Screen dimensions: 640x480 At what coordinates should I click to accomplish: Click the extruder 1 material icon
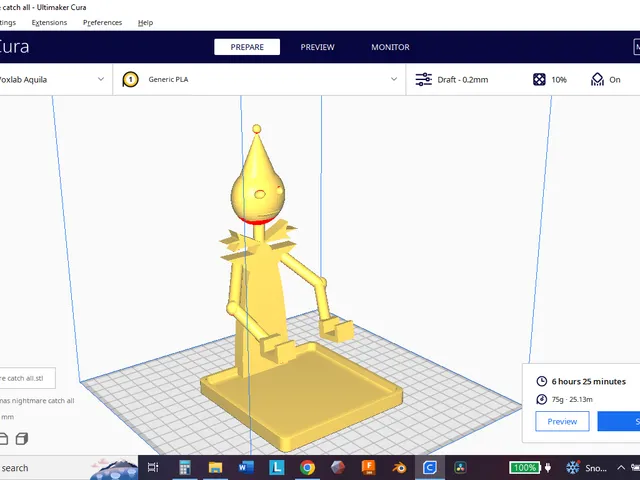pyautogui.click(x=131, y=80)
